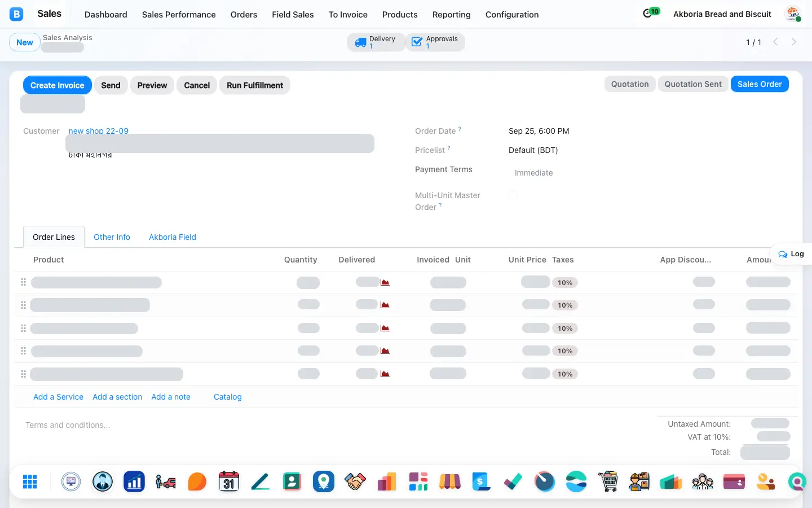Click the blue B Sales app logo
This screenshot has width=812, height=508.
[x=16, y=14]
